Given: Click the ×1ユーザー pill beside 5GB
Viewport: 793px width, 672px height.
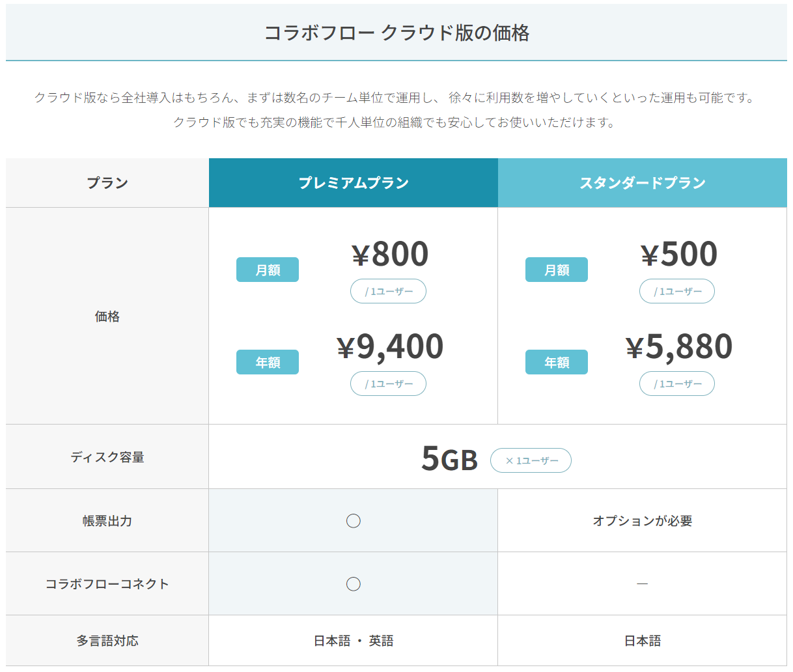Looking at the screenshot, I should 531,460.
